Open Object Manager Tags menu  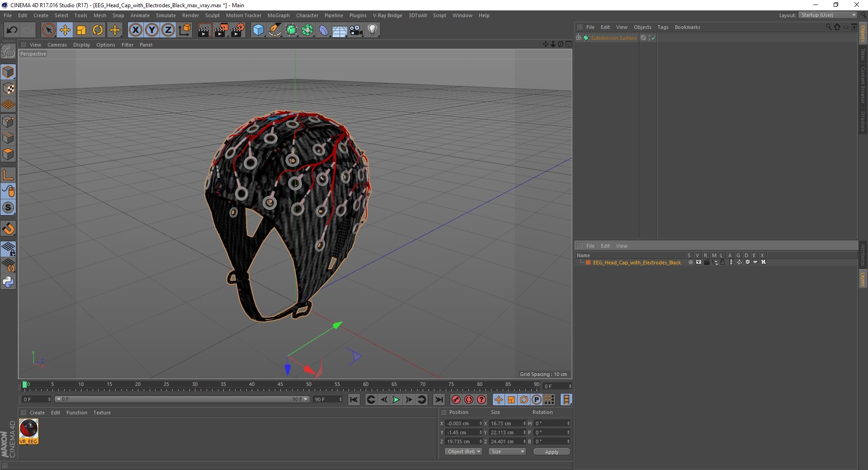663,27
